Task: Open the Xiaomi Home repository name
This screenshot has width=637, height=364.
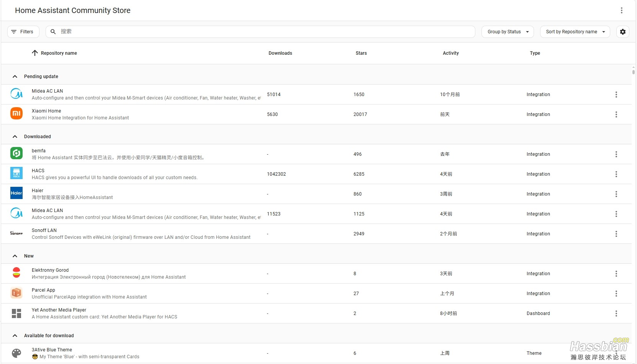Action: 46,111
